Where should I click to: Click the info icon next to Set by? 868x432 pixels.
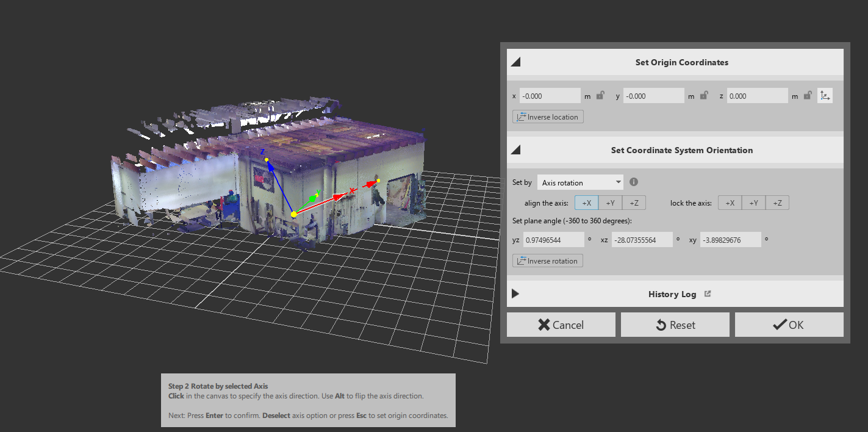tap(634, 182)
